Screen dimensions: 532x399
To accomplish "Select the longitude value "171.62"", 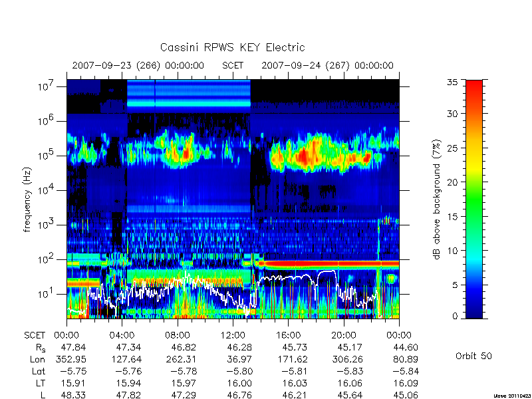I will [292, 359].
